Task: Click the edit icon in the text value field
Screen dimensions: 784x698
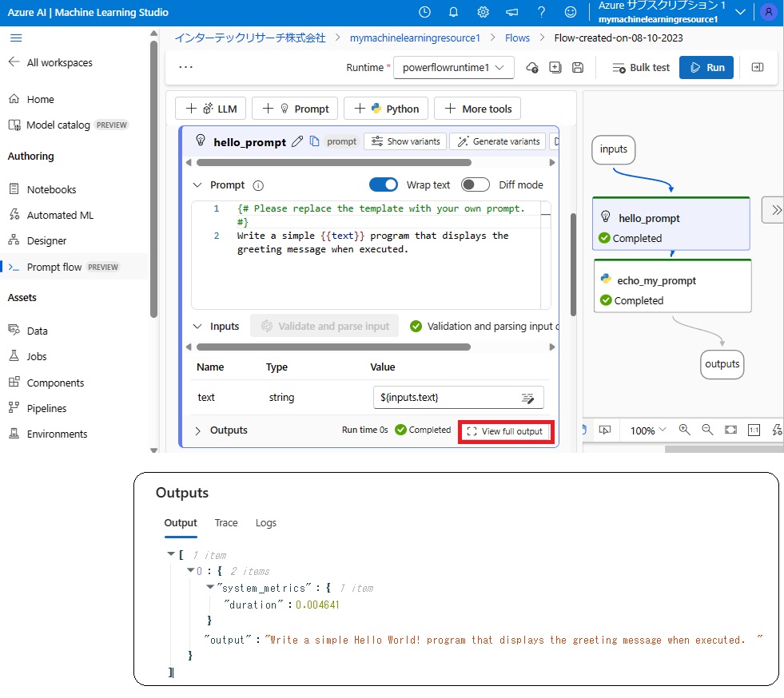Action: [x=527, y=399]
